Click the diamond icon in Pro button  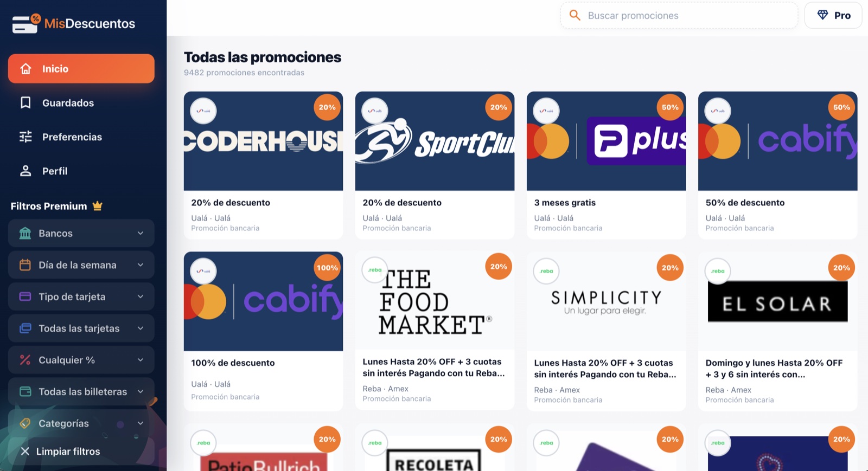[823, 15]
